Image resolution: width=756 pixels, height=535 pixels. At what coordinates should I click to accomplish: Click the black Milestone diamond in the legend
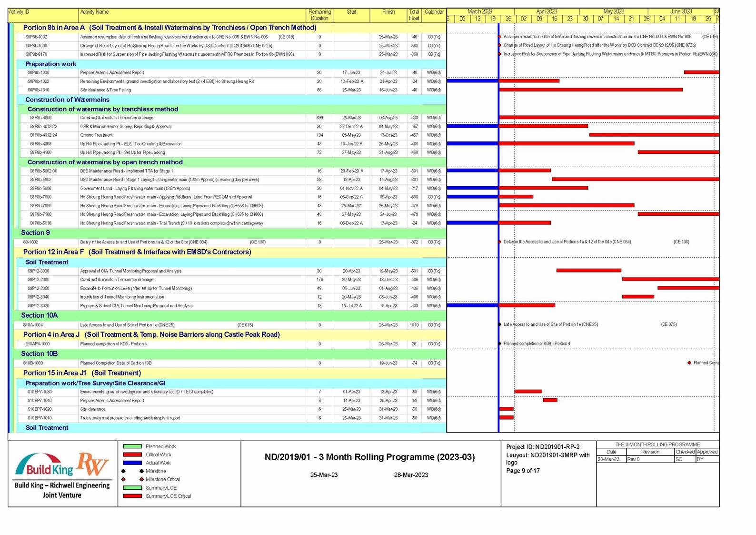[141, 471]
